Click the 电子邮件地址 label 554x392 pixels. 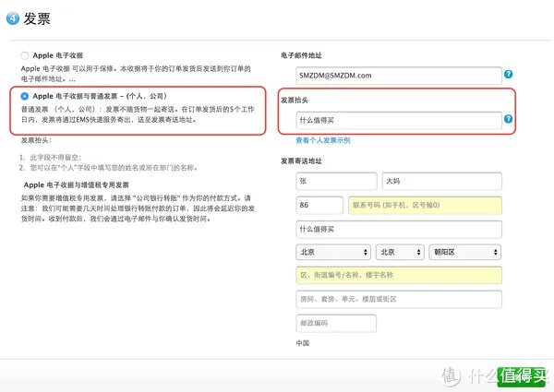click(x=301, y=55)
